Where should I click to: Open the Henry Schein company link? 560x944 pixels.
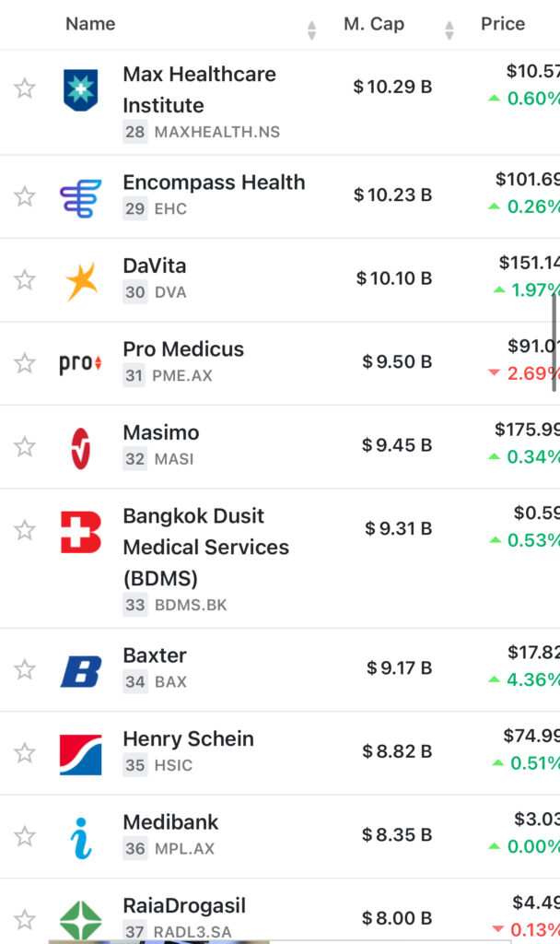[x=188, y=738]
